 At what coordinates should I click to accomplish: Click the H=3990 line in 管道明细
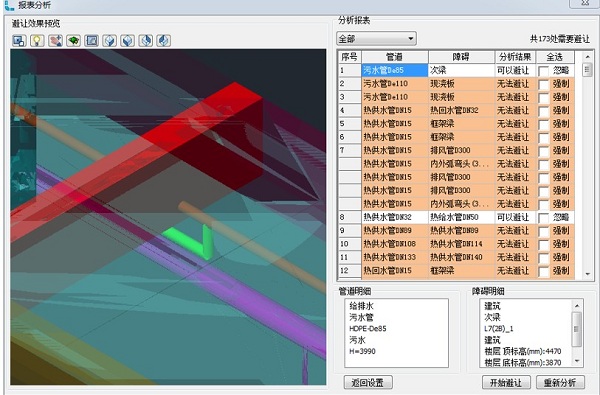click(362, 351)
